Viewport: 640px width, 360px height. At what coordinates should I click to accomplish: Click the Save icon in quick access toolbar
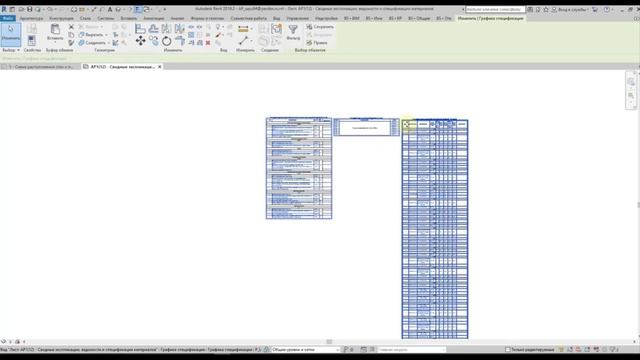(29, 9)
